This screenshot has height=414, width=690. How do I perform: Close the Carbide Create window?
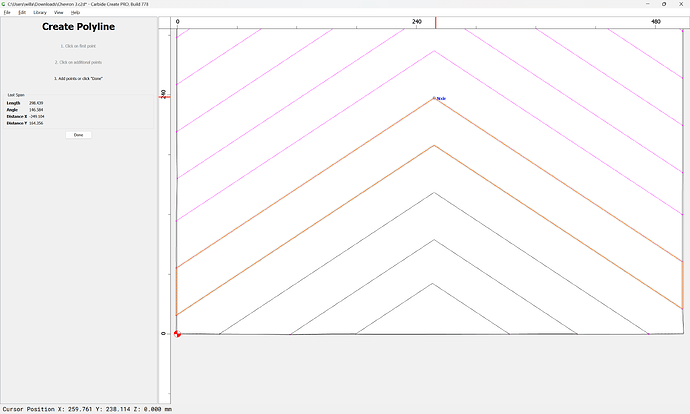click(681, 4)
